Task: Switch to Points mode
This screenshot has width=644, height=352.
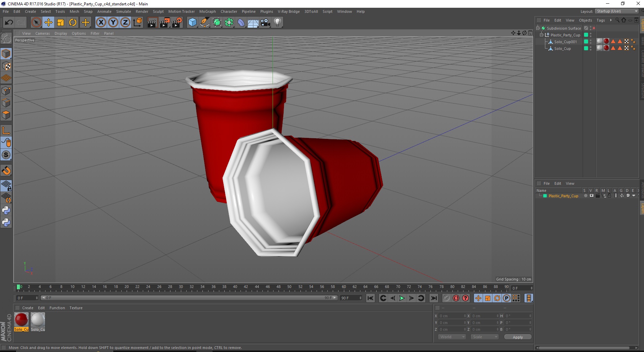Action: click(x=6, y=91)
